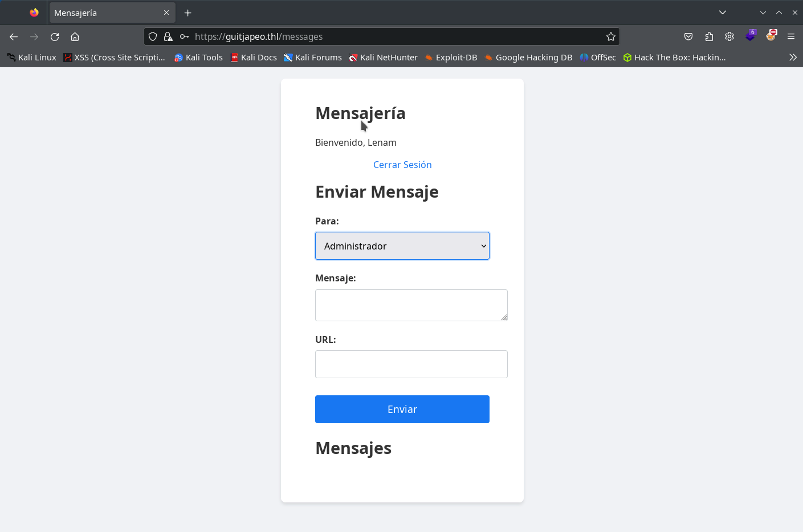
Task: Open the Pocket save icon
Action: (688, 36)
